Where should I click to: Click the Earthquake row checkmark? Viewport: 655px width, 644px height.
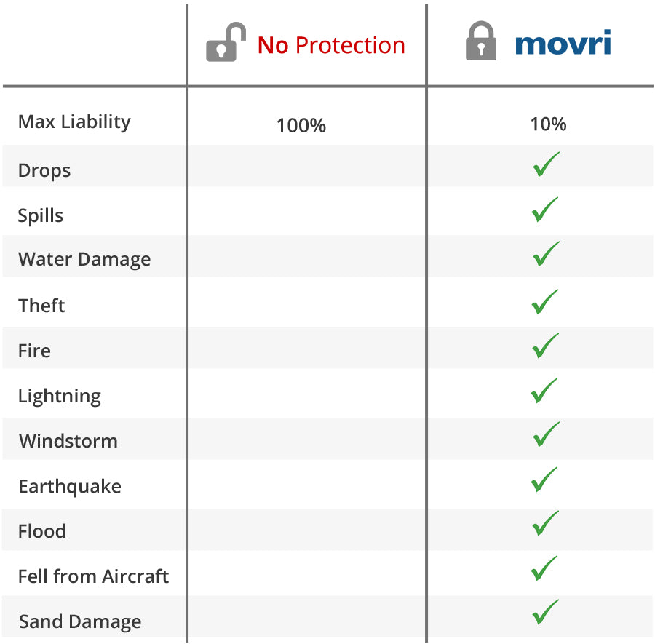545,480
